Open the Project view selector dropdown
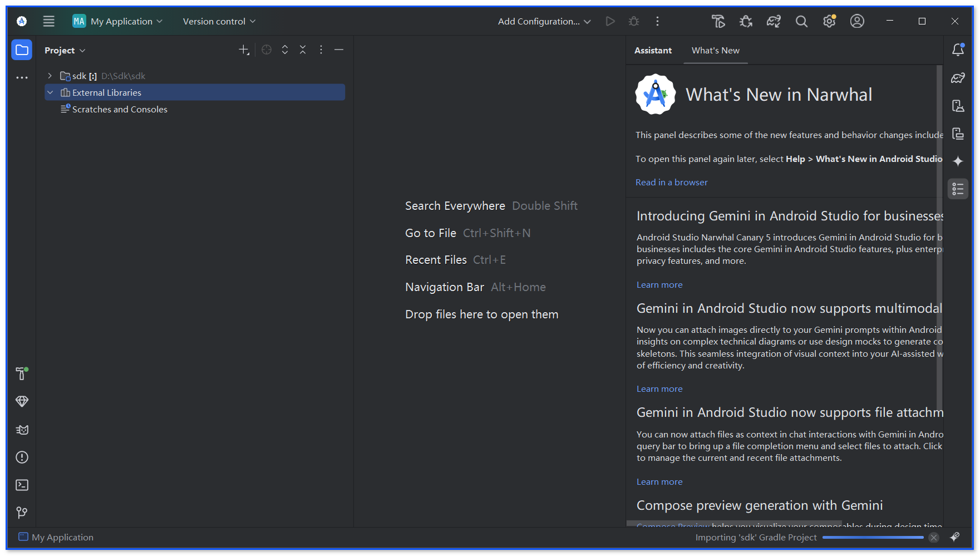This screenshot has height=556, width=980. click(x=65, y=50)
